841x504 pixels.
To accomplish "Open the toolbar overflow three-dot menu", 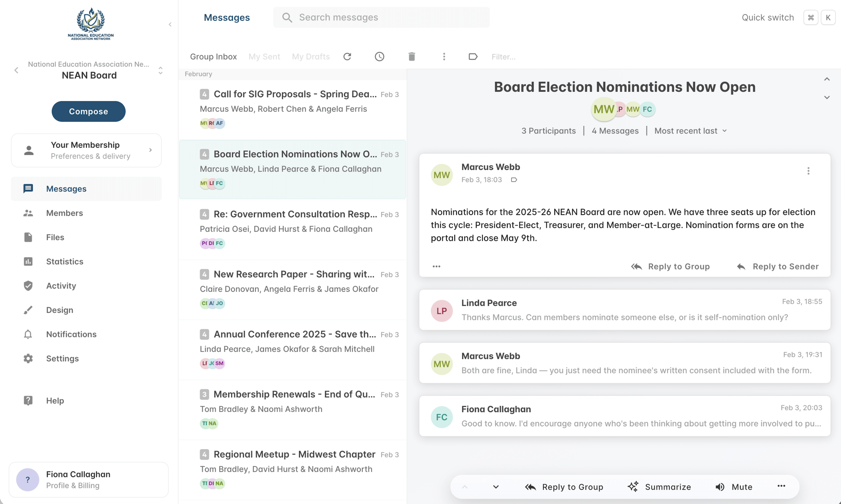I will 444,56.
